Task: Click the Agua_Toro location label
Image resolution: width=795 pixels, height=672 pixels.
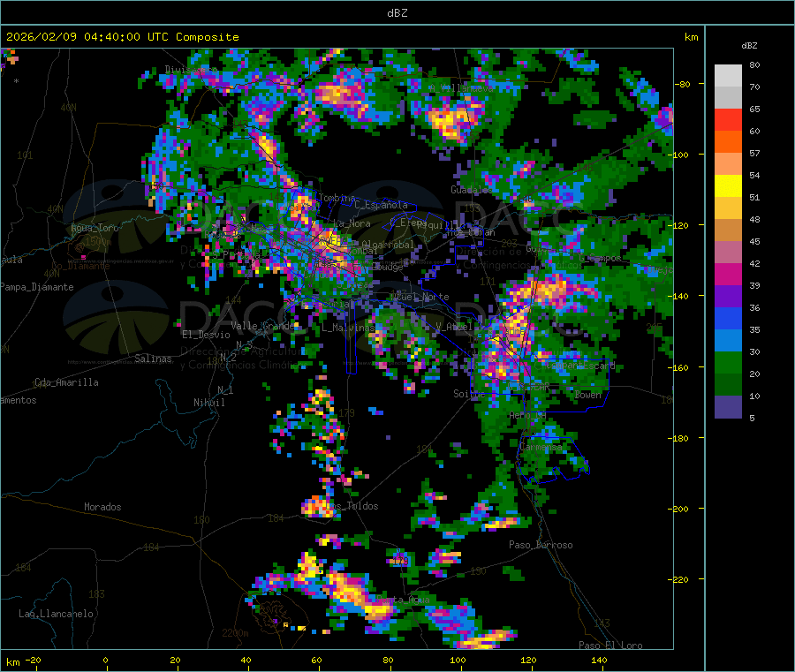Action: click(x=95, y=228)
